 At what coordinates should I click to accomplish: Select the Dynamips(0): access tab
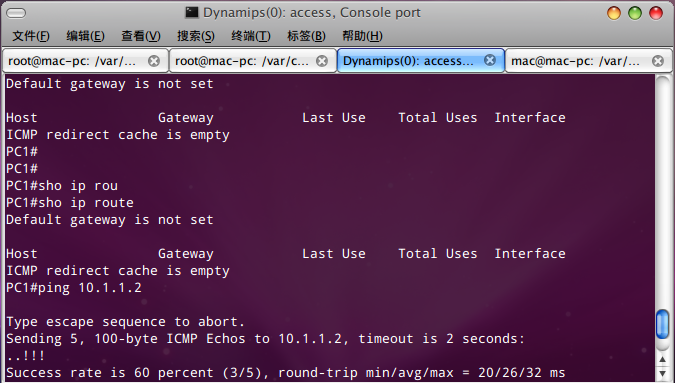(x=421, y=61)
